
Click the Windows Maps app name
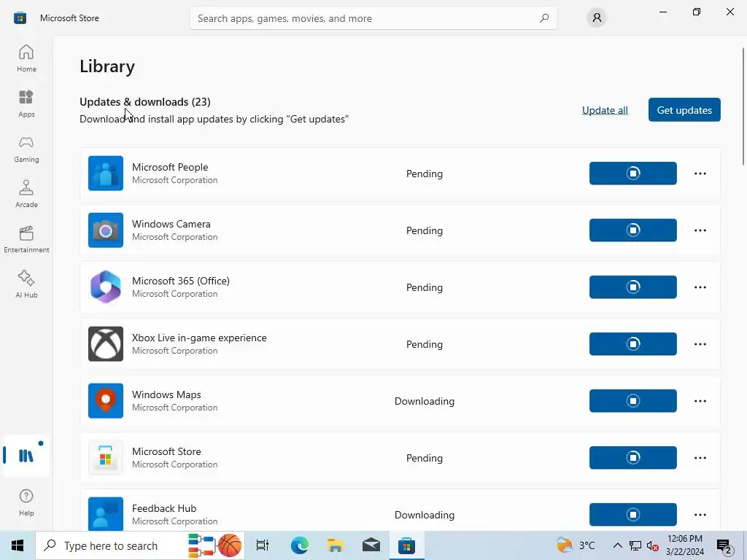point(166,394)
